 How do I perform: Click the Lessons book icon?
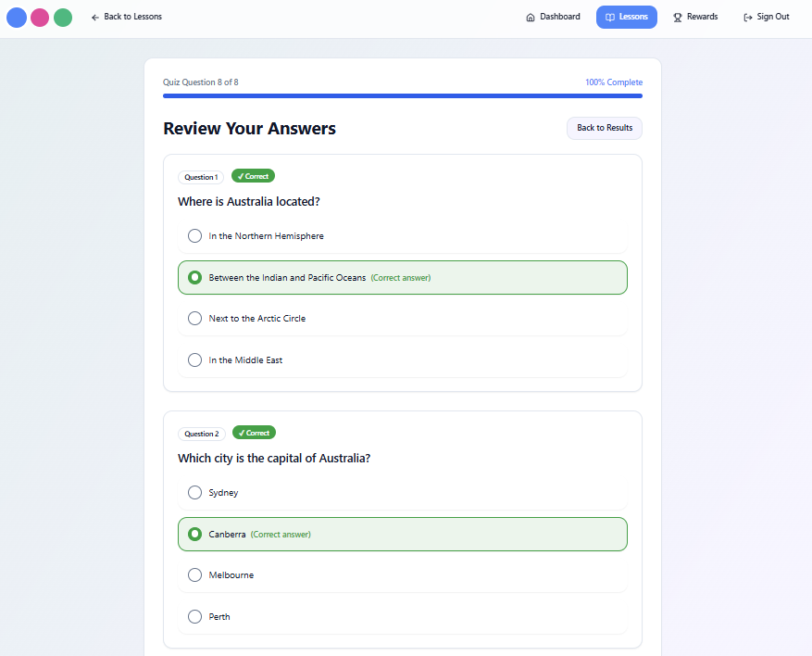click(x=610, y=18)
